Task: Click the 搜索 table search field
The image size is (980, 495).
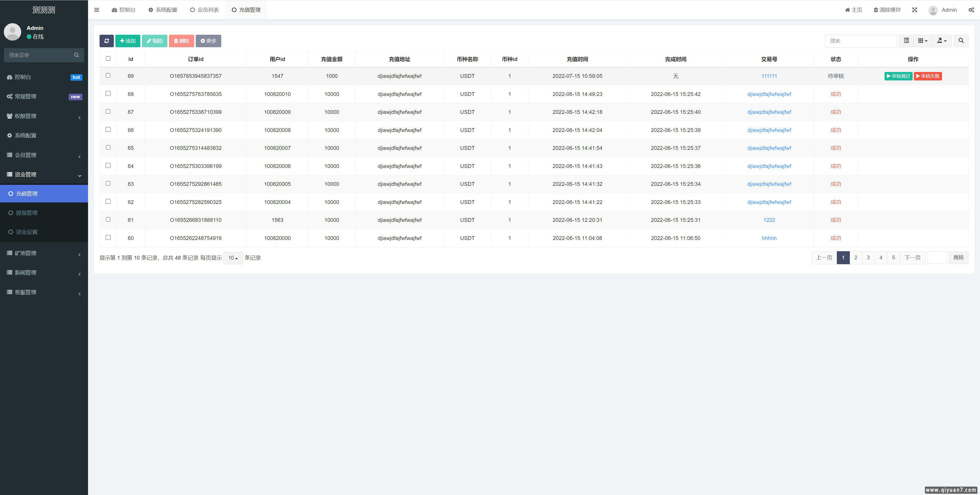Action: coord(861,41)
